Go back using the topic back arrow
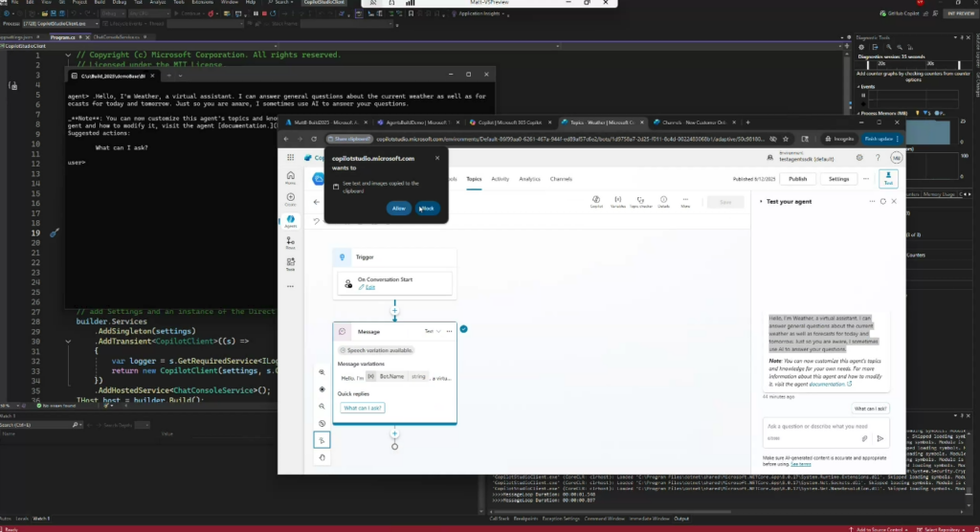The height and width of the screenshot is (532, 980). click(x=316, y=202)
